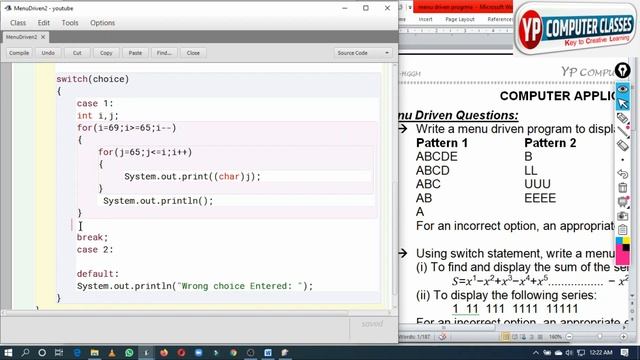The width and height of the screenshot is (640, 360).
Task: Show hidden system tray icons chevron
Action: tap(536, 352)
